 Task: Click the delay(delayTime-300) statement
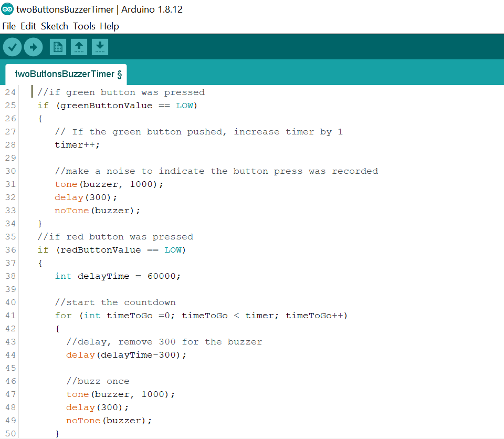(127, 355)
